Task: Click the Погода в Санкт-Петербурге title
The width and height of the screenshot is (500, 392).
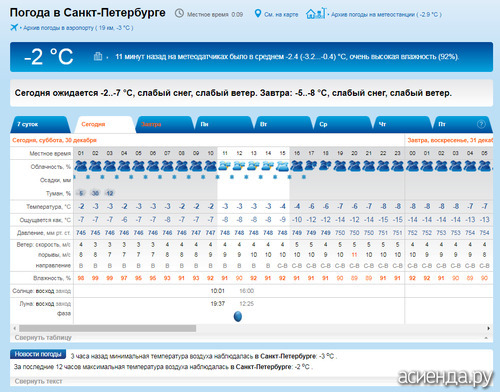Action: click(87, 13)
